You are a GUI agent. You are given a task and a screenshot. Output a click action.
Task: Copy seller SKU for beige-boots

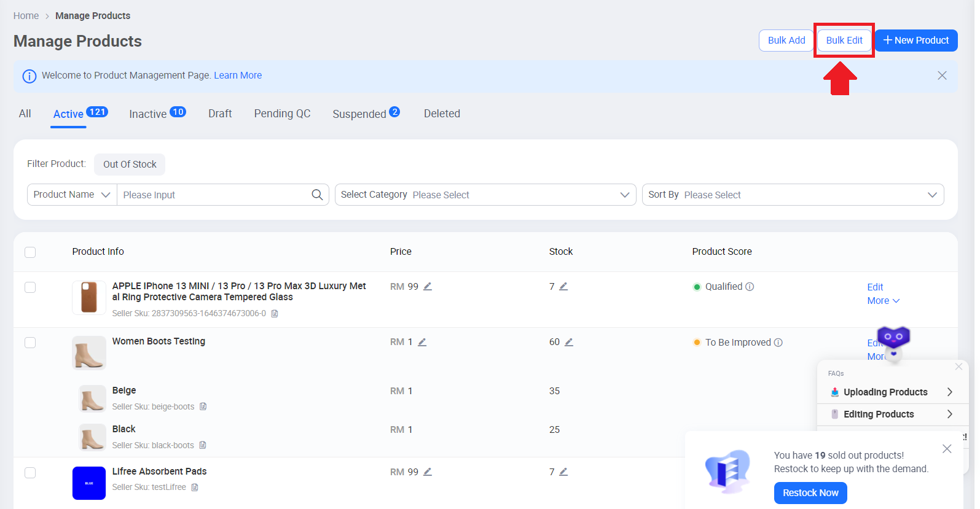[x=203, y=406]
